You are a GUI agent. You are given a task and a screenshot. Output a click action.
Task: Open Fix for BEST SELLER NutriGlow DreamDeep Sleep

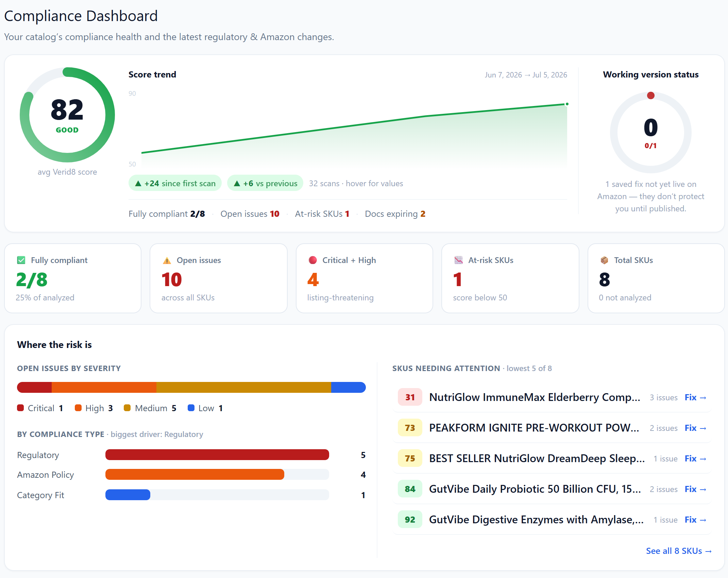(x=696, y=458)
